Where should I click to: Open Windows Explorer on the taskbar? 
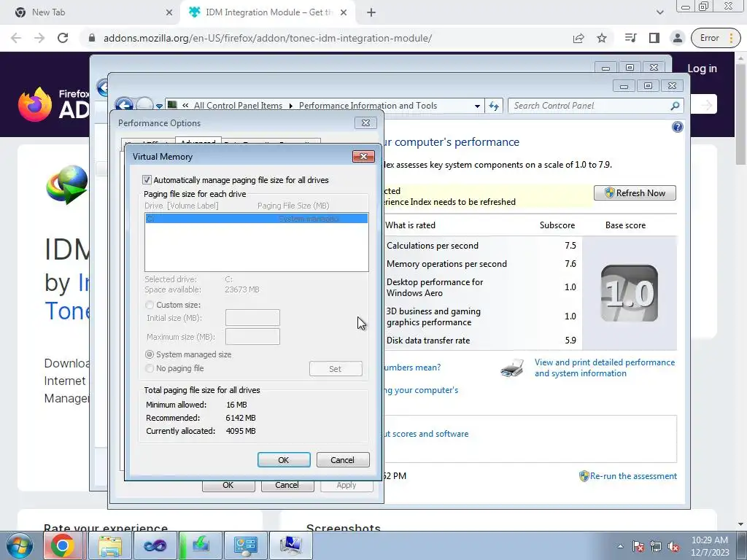tap(110, 545)
